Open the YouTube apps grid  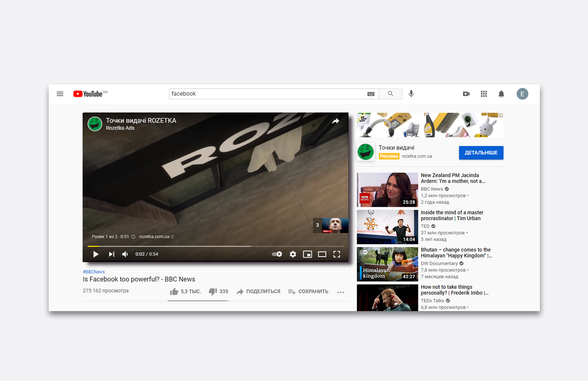[484, 94]
